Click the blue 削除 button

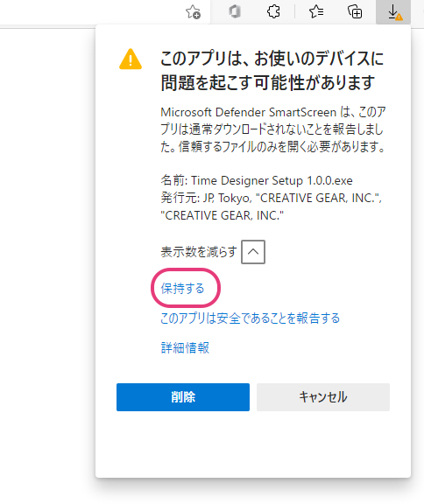click(x=183, y=397)
